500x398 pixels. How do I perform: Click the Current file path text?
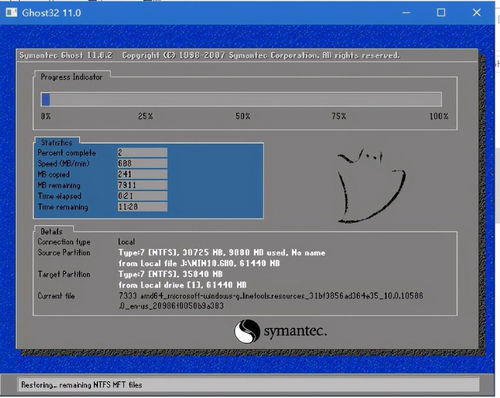(x=271, y=301)
